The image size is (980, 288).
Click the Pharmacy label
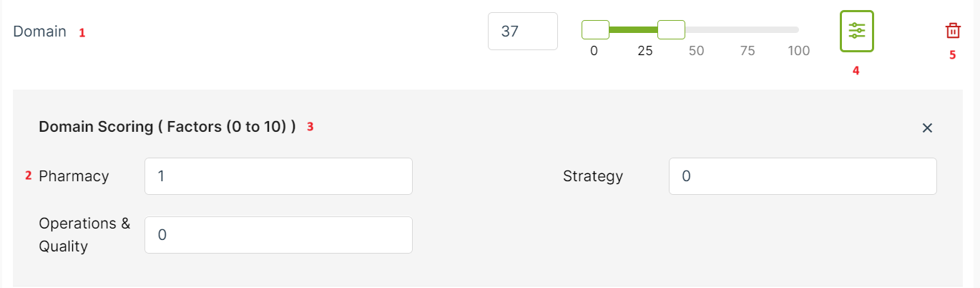coord(74,176)
